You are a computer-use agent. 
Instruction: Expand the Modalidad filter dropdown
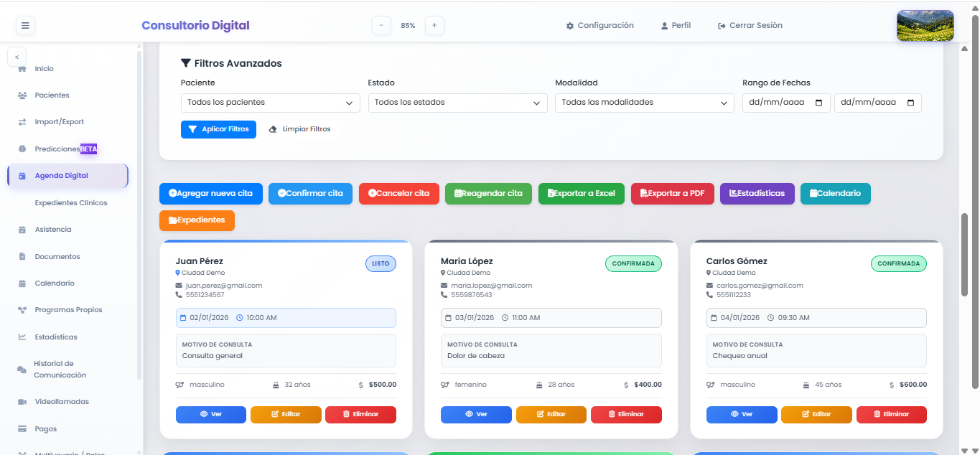(x=645, y=103)
